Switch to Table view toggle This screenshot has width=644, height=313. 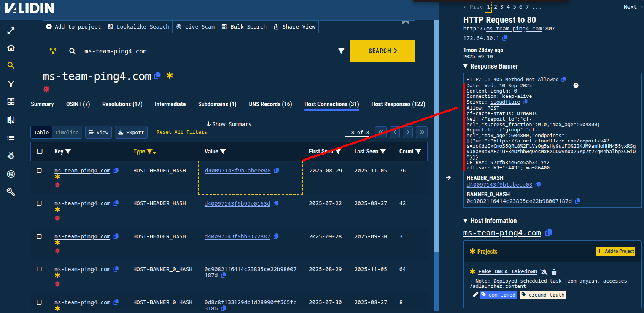(41, 132)
